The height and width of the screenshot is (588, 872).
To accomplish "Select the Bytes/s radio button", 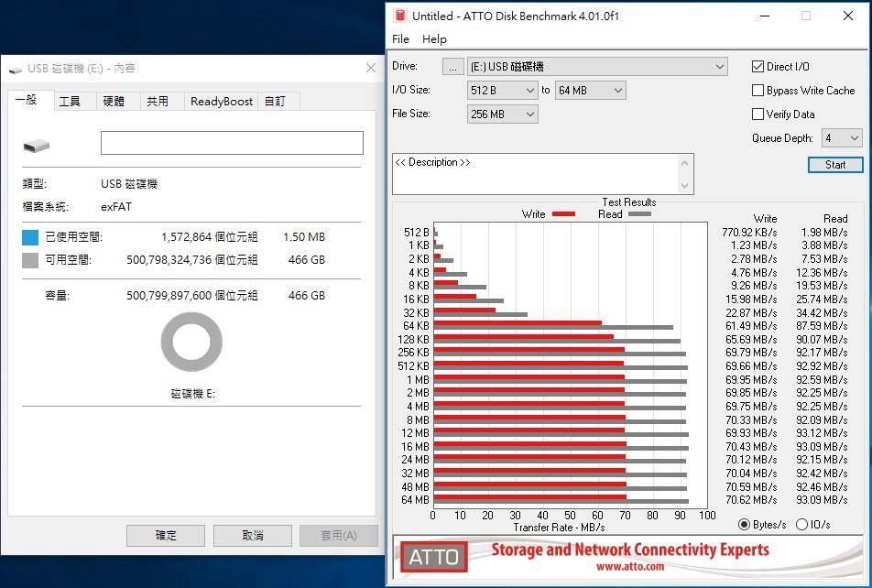I will 744,525.
